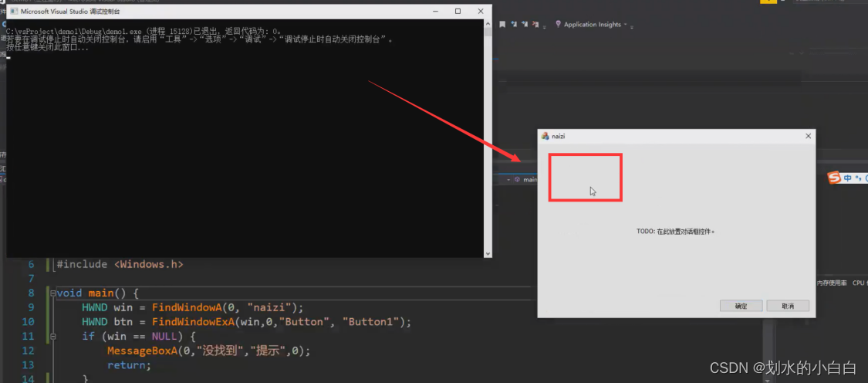This screenshot has height=383, width=868.
Task: Click MessageBoxA call on line 12
Action: (x=142, y=351)
